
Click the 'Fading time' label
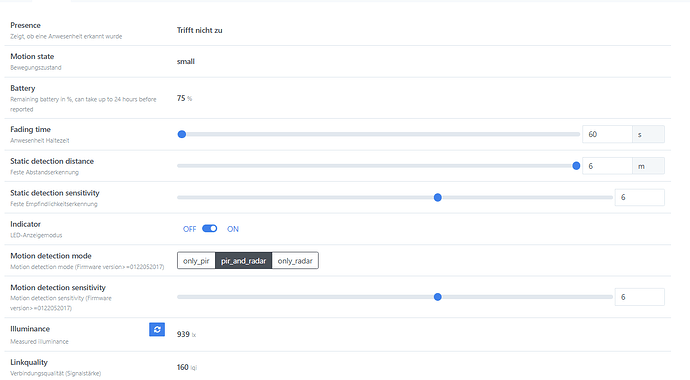click(30, 129)
